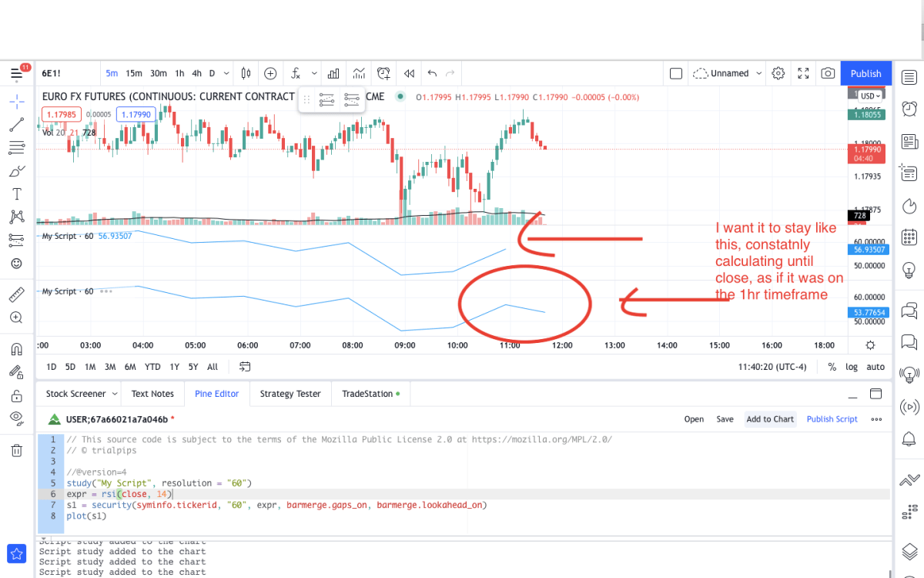Viewport: 924px width, 578px height.
Task: Open the main hamburger menu
Action: tap(16, 74)
